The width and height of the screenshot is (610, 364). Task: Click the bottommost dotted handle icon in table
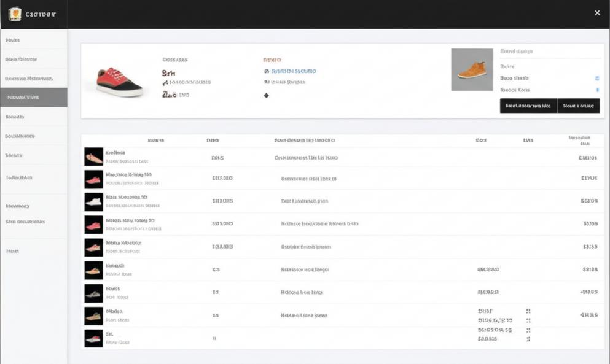[528, 339]
